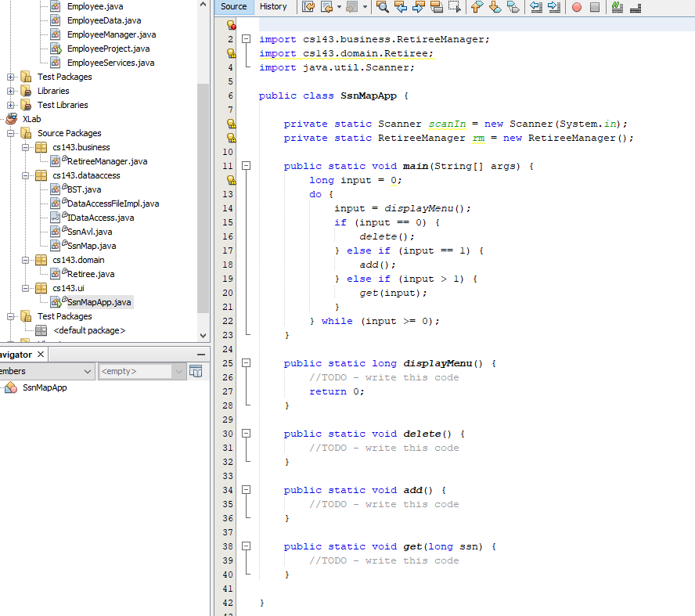This screenshot has width=695, height=616.
Task: Expand the Test Packages node above Libraries
Action: pyautogui.click(x=11, y=77)
